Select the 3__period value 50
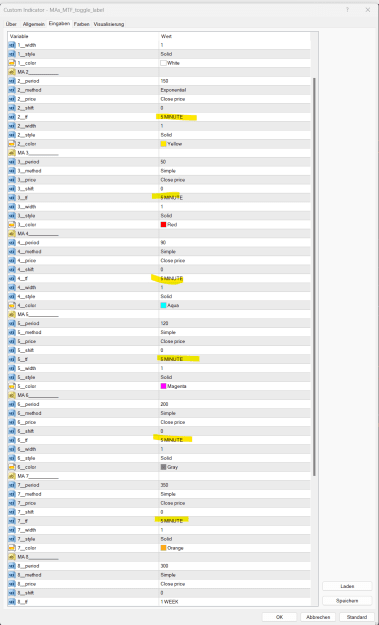The height and width of the screenshot is (625, 379). pyautogui.click(x=163, y=162)
